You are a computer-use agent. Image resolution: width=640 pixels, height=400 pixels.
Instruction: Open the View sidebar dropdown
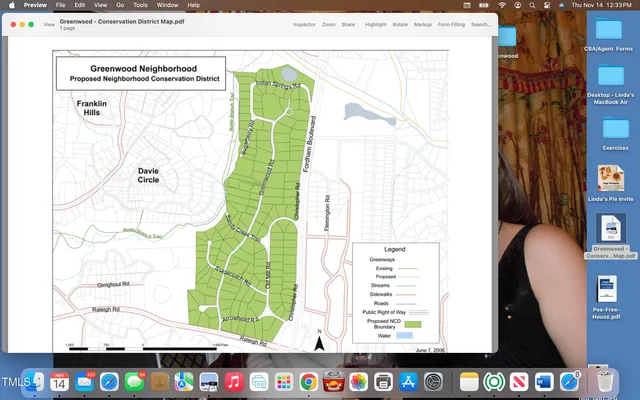48,24
